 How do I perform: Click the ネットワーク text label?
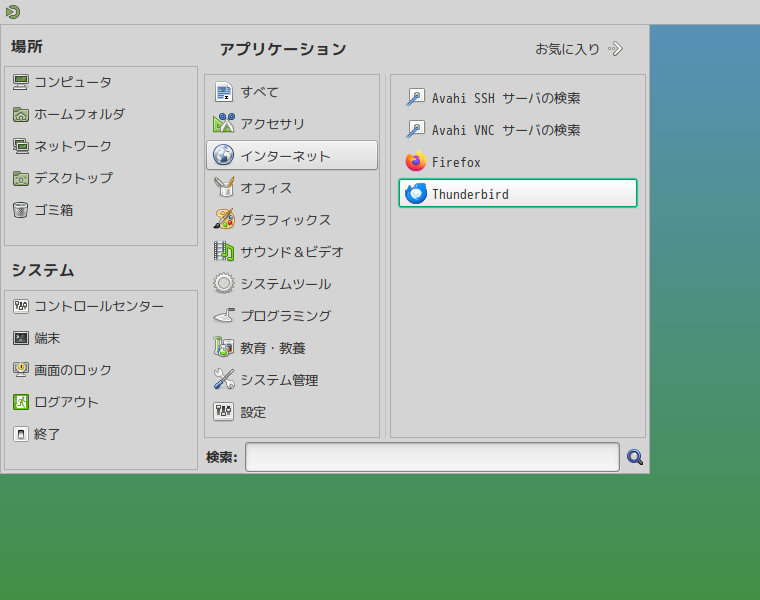(x=73, y=146)
